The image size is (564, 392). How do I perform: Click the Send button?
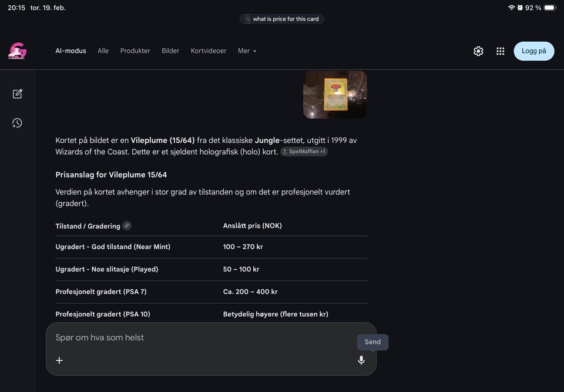(x=372, y=342)
